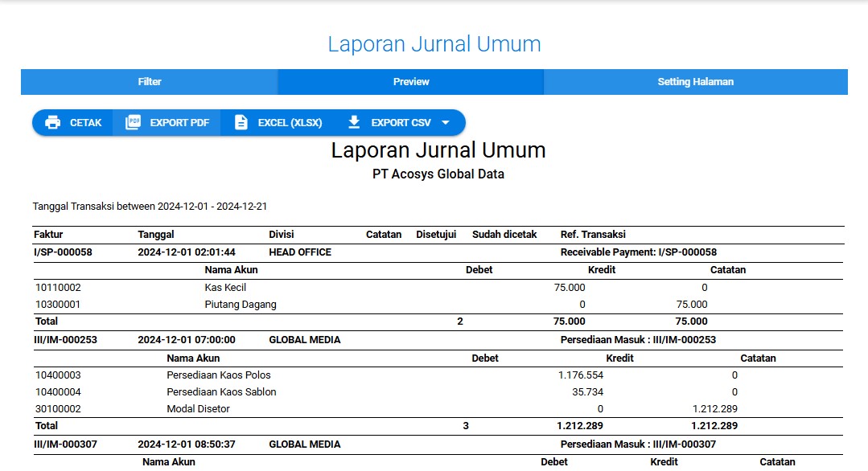Click the Kas Kecil account row
868x471 pixels.
pyautogui.click(x=225, y=288)
